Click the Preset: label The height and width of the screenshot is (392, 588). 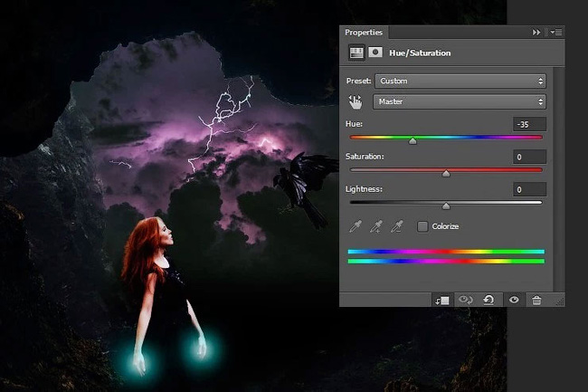click(x=359, y=81)
